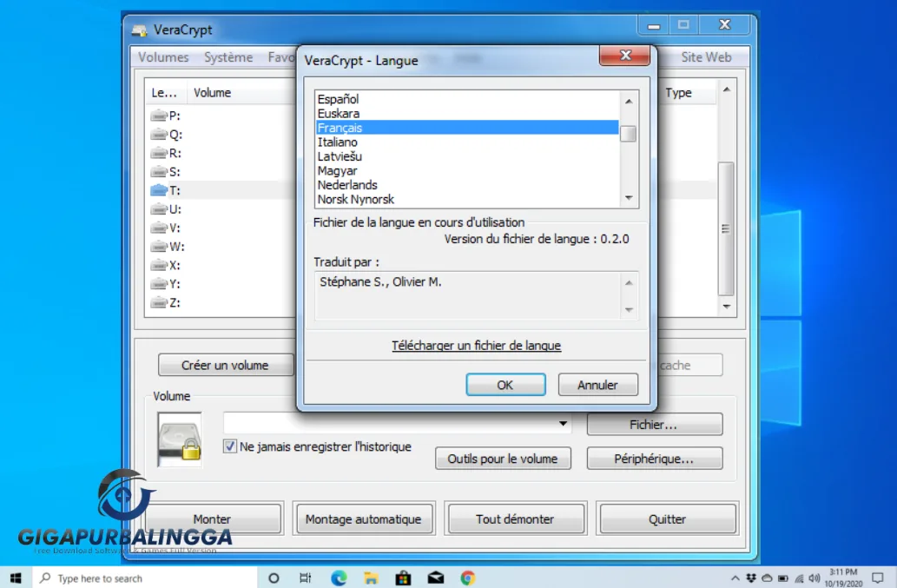Select drive R: icon in list
Image resolution: width=897 pixels, height=588 pixels.
point(159,153)
